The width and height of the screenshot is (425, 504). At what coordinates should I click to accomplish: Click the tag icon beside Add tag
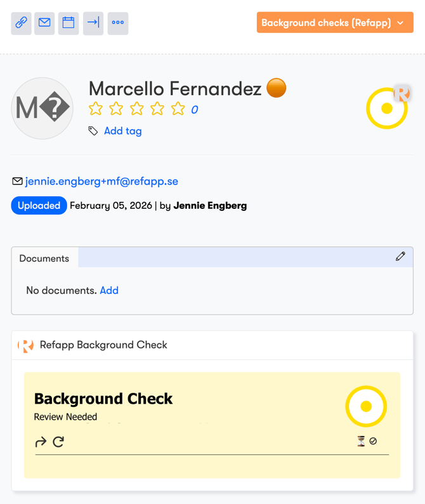pyautogui.click(x=93, y=131)
